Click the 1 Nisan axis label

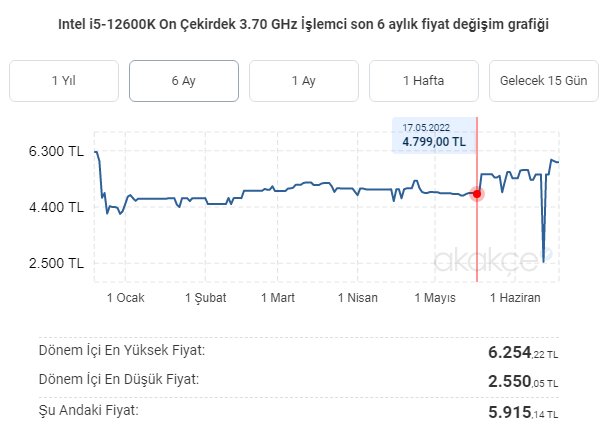click(x=358, y=298)
